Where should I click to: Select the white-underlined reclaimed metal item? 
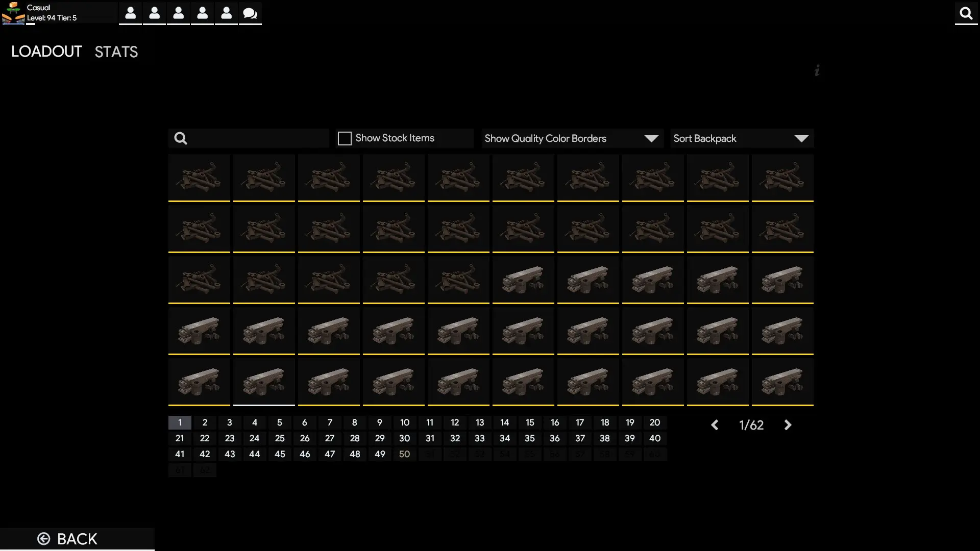click(x=264, y=381)
